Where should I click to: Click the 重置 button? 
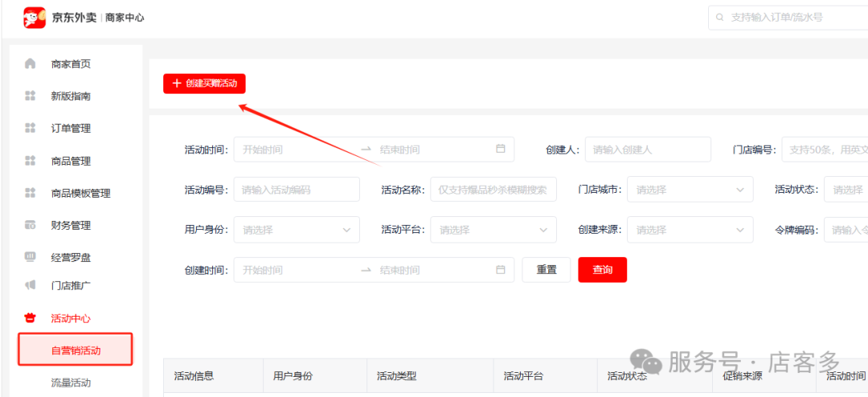click(x=547, y=270)
